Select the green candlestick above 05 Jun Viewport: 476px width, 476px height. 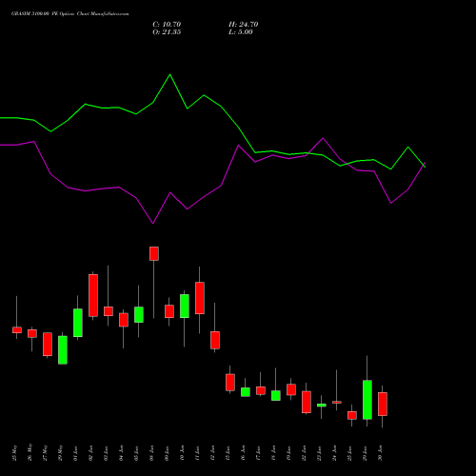tap(139, 315)
